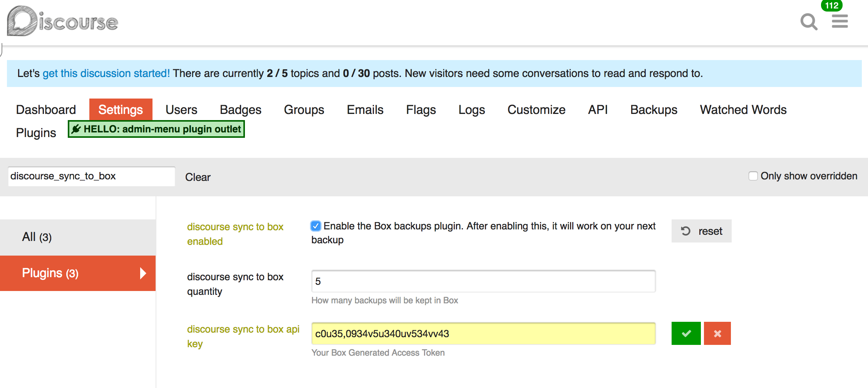Image resolution: width=868 pixels, height=388 pixels.
Task: Follow the get this discussion started link
Action: coord(106,73)
